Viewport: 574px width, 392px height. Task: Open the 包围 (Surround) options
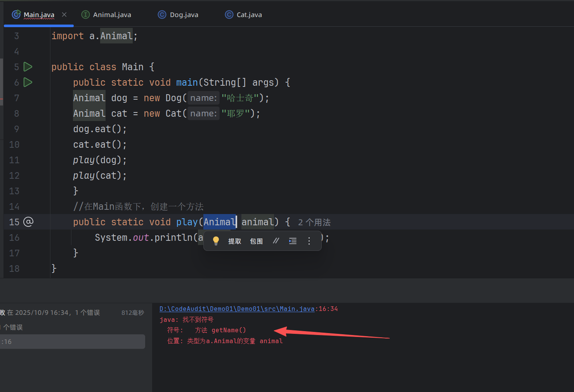click(256, 241)
